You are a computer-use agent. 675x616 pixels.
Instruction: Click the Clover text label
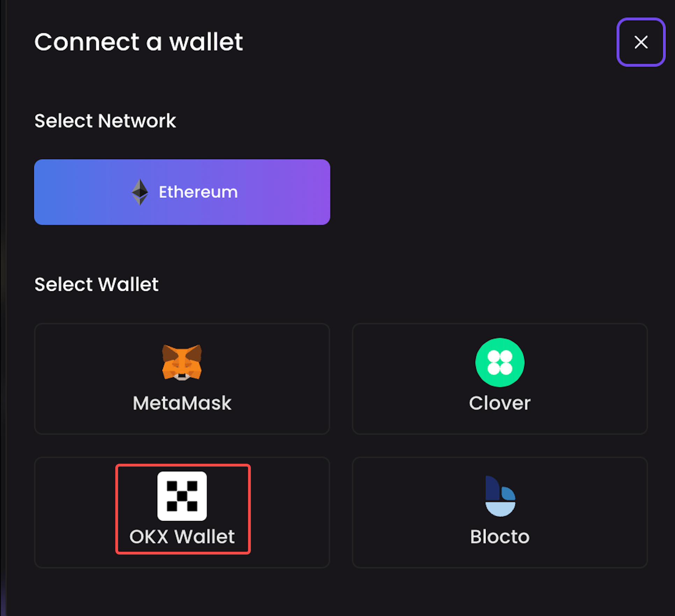coord(500,403)
